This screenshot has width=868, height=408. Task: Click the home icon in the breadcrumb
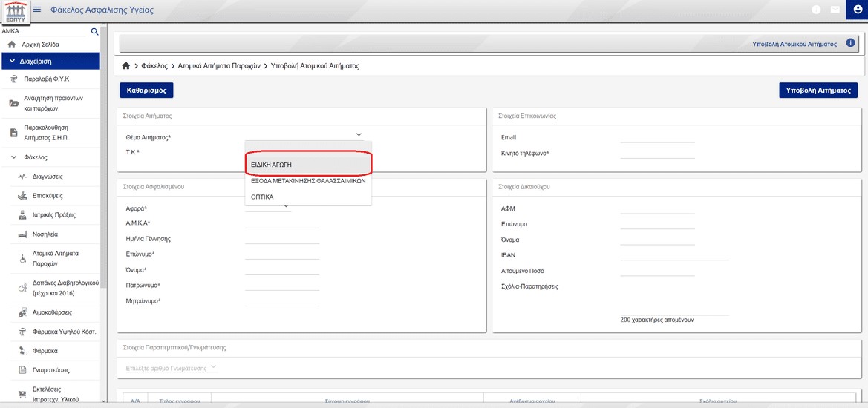pos(126,66)
